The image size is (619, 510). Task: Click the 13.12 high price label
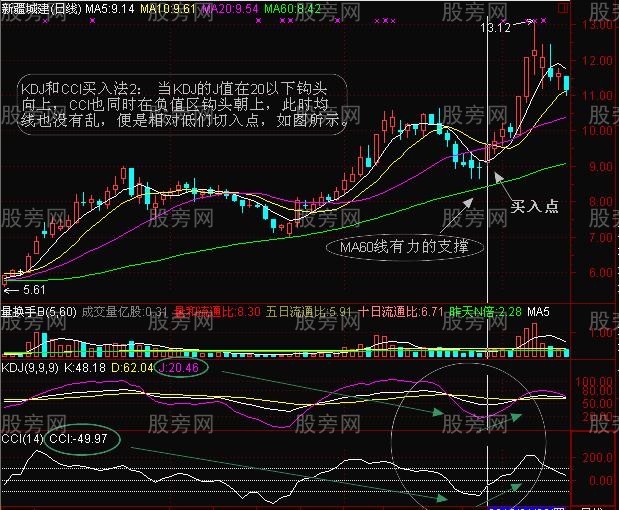[x=495, y=28]
